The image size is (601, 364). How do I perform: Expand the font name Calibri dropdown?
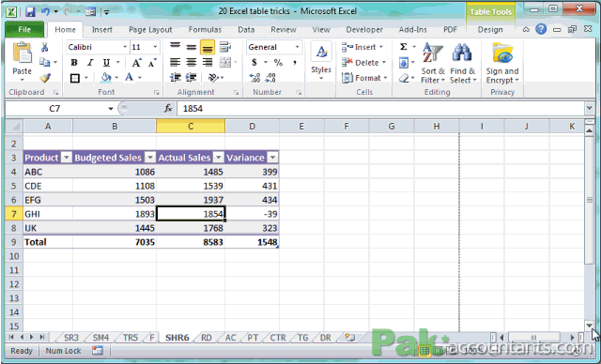click(x=125, y=47)
